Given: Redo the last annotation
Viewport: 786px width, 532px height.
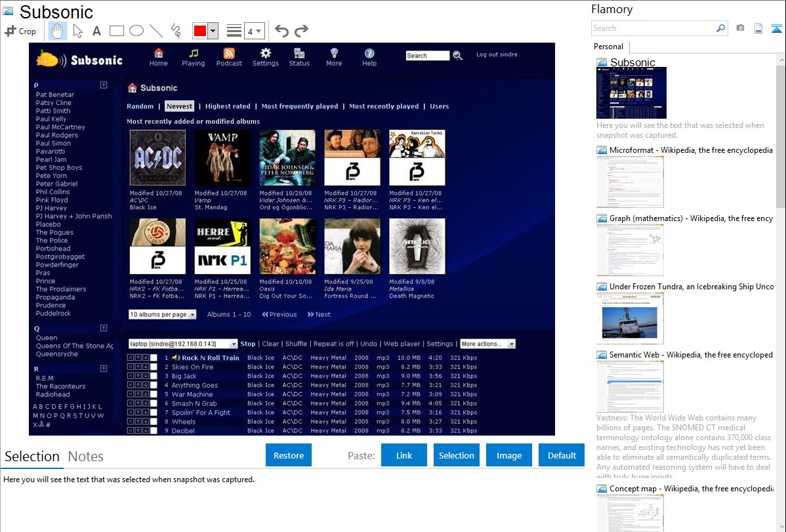Looking at the screenshot, I should [301, 31].
